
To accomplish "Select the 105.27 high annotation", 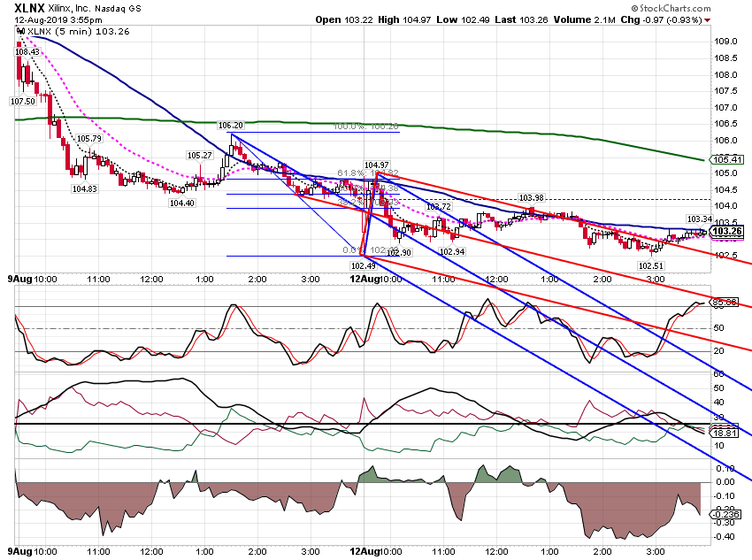I will [x=200, y=156].
